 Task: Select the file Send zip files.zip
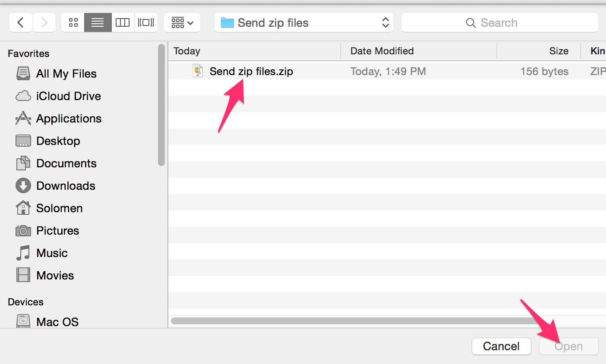point(251,71)
